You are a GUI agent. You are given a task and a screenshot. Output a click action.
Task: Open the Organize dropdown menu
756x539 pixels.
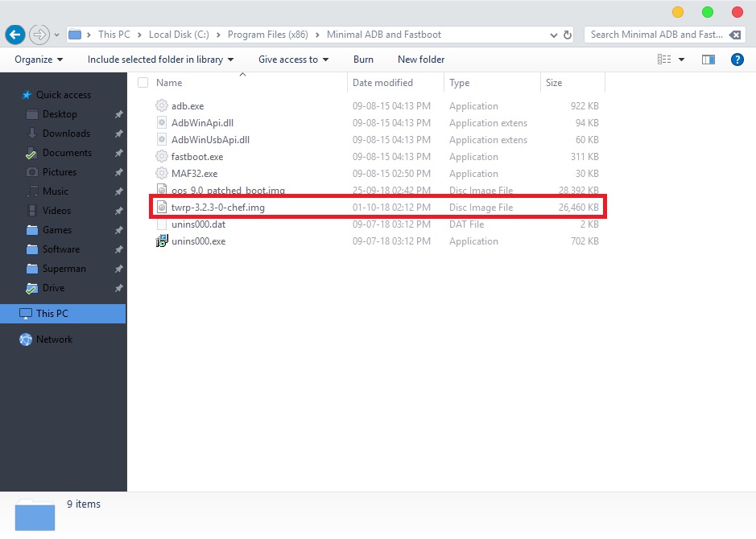pos(38,60)
